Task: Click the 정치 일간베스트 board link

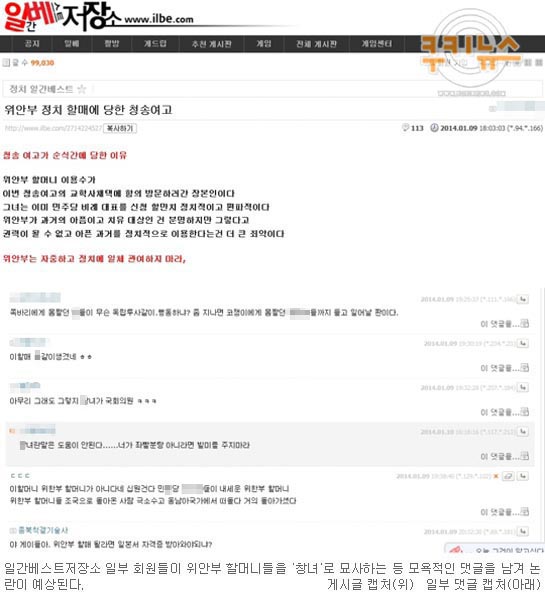Action: pos(41,89)
